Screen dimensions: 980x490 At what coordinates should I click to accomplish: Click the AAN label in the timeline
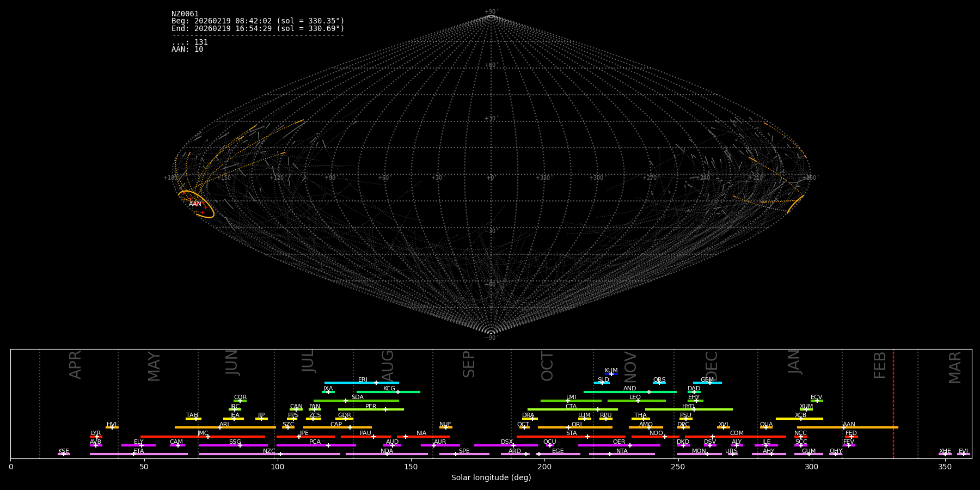click(x=849, y=425)
